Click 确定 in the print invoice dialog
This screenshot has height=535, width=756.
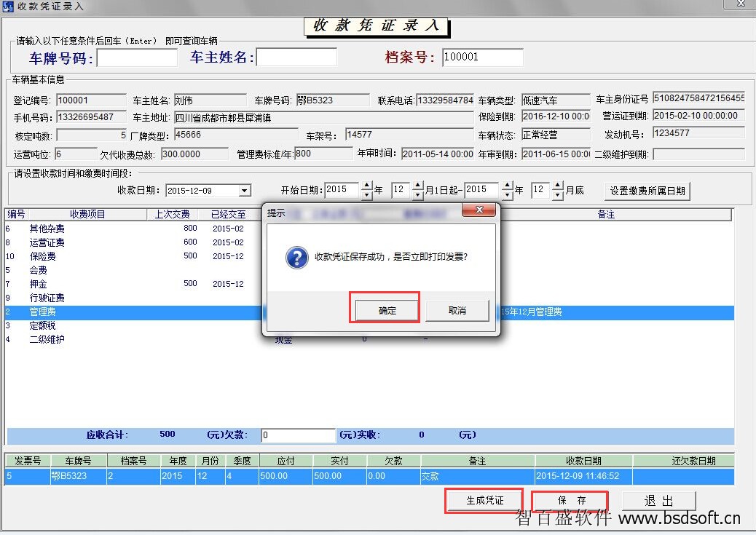tap(387, 310)
